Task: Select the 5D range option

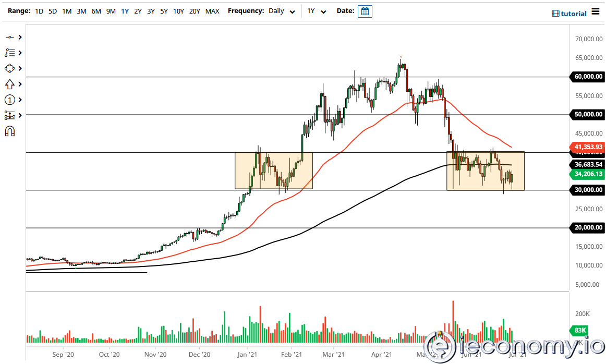Action: pos(52,11)
